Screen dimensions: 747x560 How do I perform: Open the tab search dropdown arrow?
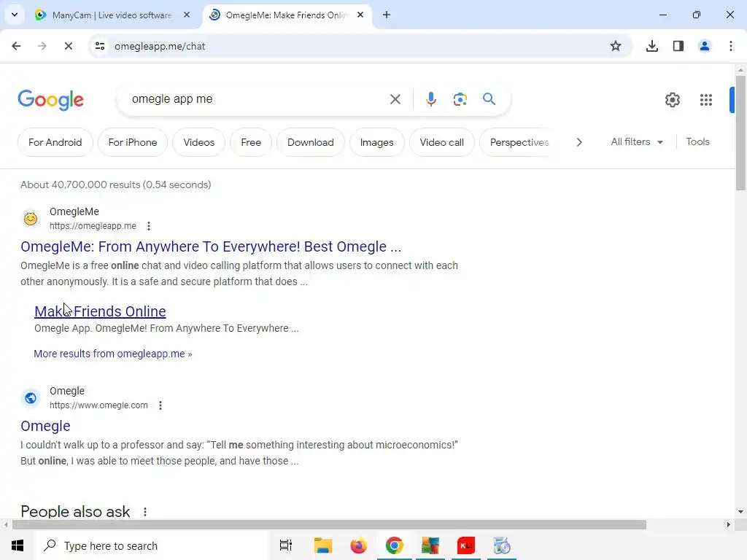click(15, 15)
